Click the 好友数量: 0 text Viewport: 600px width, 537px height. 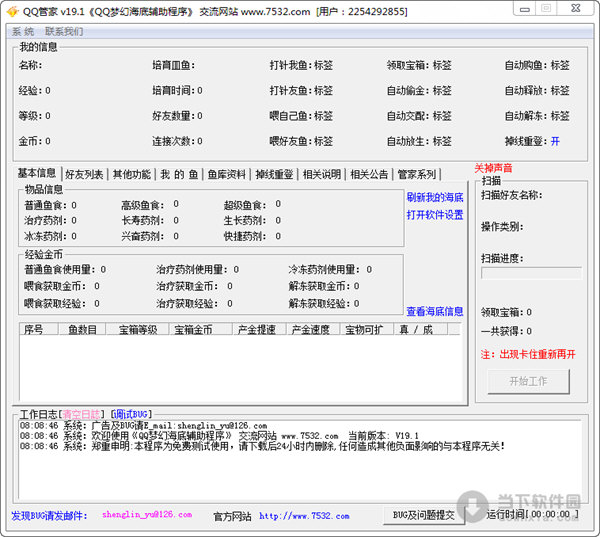point(177,116)
